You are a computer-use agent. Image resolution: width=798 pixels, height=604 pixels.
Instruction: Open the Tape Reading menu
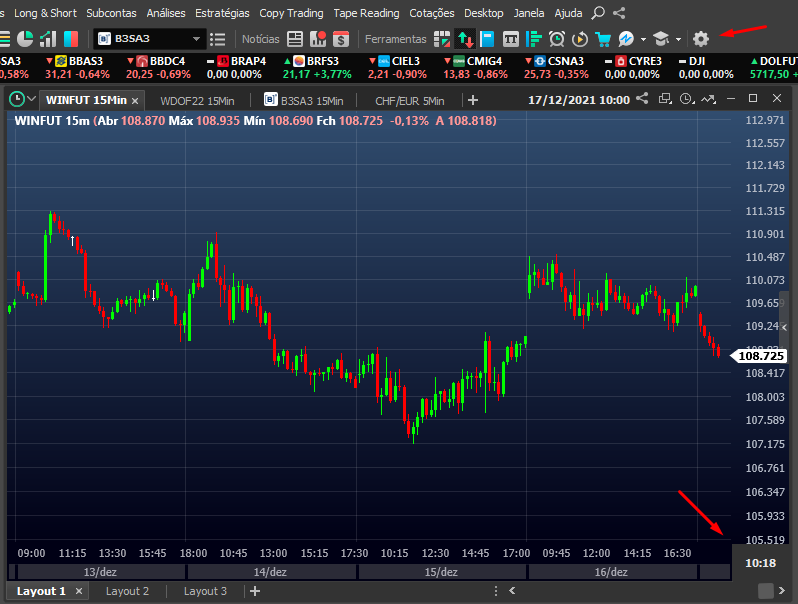(x=366, y=13)
